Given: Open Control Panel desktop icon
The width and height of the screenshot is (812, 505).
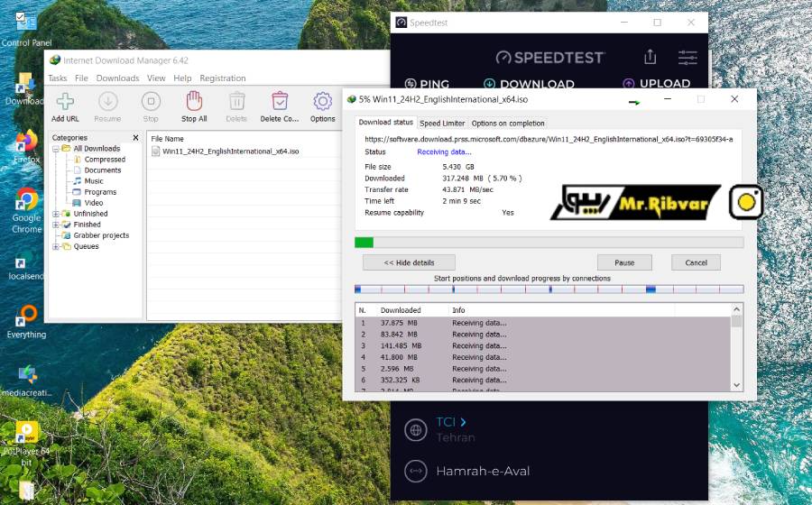Looking at the screenshot, I should (x=26, y=23).
